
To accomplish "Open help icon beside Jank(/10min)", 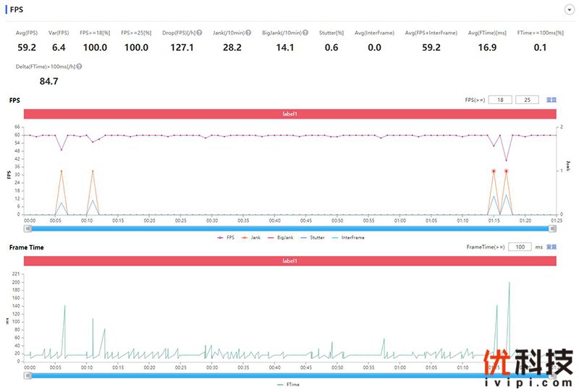I will coord(248,33).
